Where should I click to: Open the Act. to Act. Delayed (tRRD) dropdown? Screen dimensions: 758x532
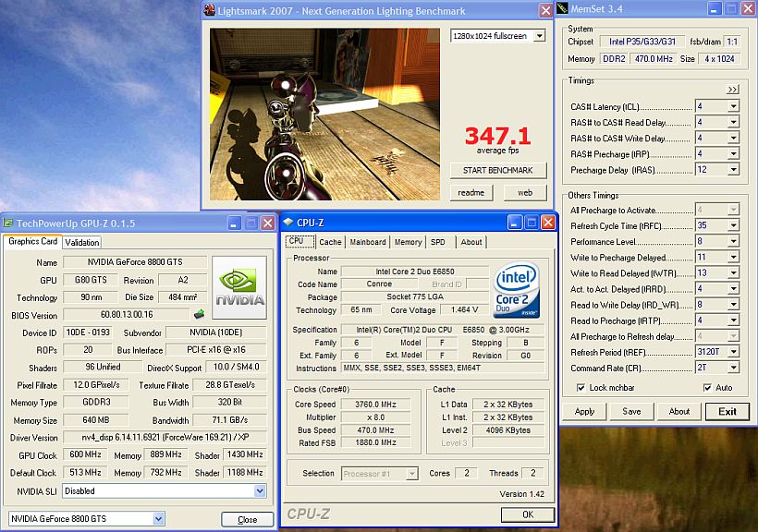coord(733,289)
